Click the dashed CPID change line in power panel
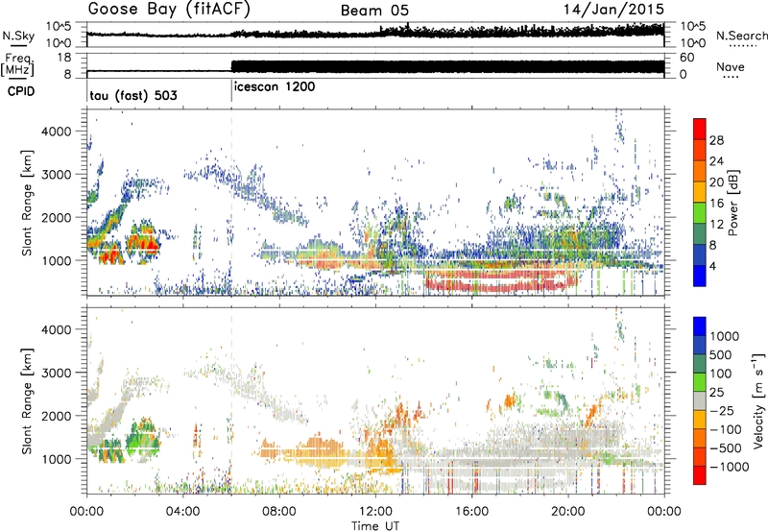 [x=231, y=203]
